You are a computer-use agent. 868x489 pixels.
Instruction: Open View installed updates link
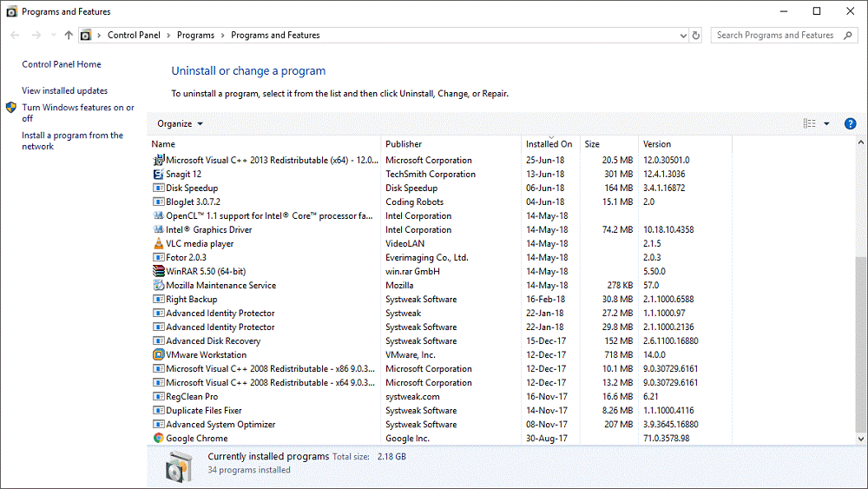pos(65,91)
